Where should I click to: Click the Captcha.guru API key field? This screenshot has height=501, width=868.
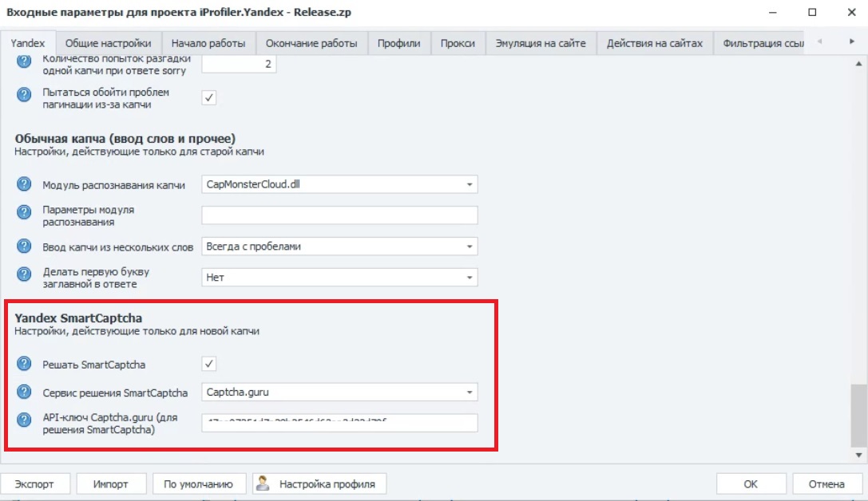[339, 423]
